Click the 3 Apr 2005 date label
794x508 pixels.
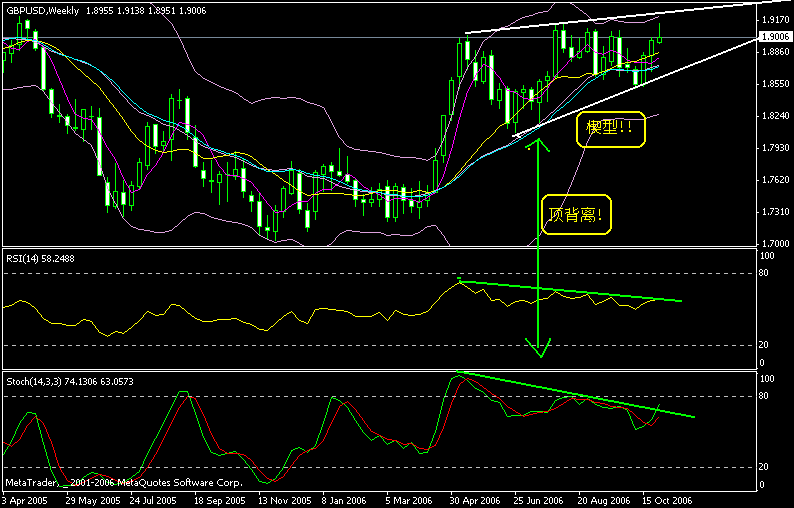[24, 501]
